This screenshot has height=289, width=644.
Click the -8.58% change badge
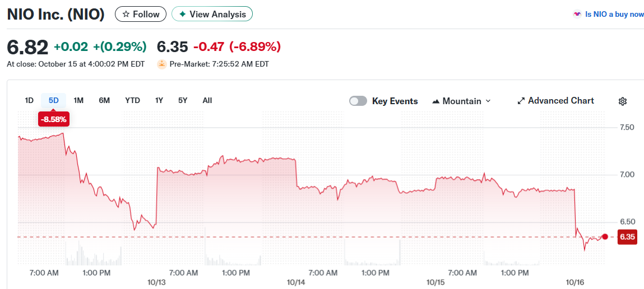click(x=54, y=119)
